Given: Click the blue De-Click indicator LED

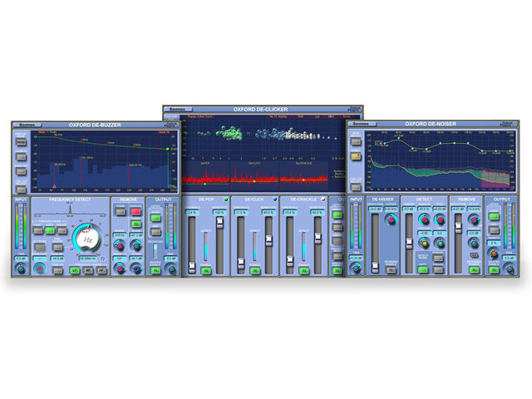Looking at the screenshot, I should (x=275, y=199).
